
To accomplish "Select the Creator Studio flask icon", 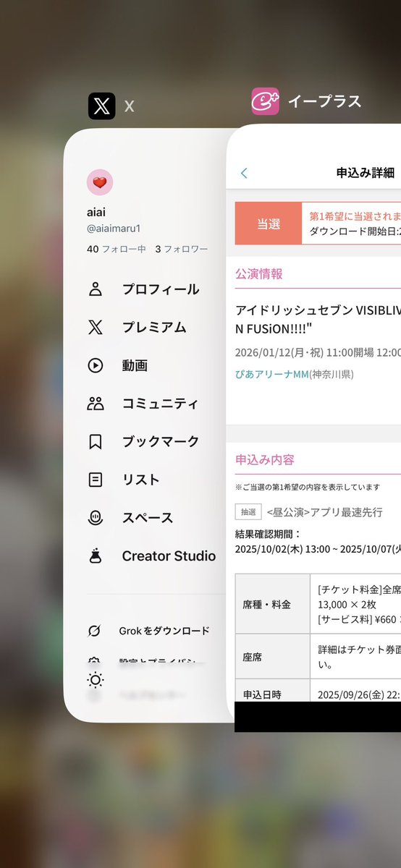I will point(96,556).
